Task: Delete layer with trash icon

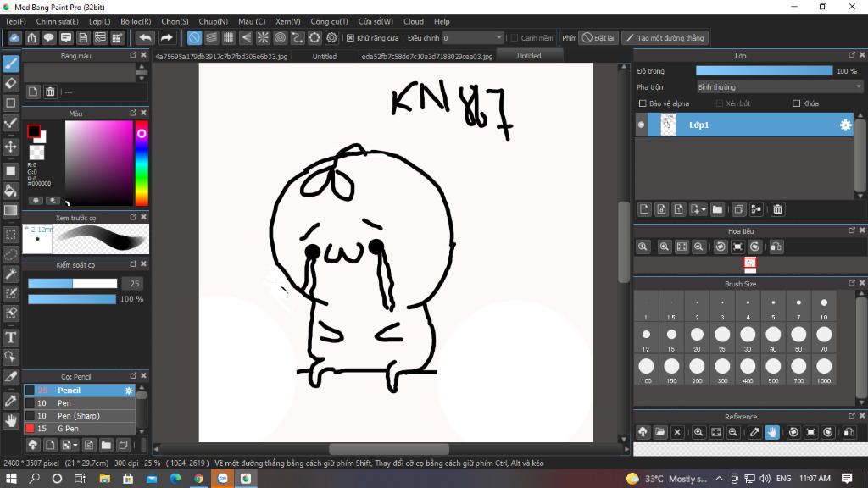Action: point(778,209)
